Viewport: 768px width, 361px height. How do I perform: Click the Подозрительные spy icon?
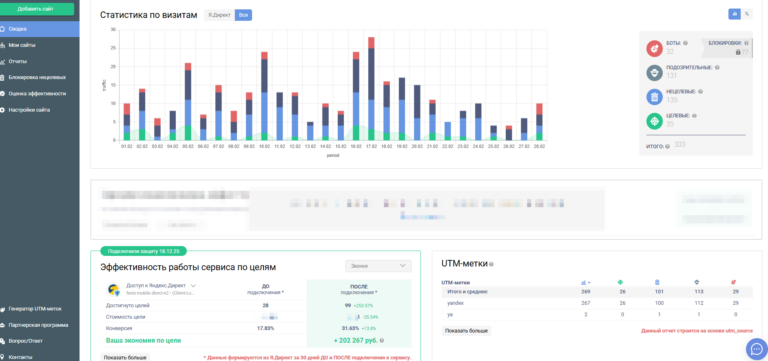tap(654, 72)
